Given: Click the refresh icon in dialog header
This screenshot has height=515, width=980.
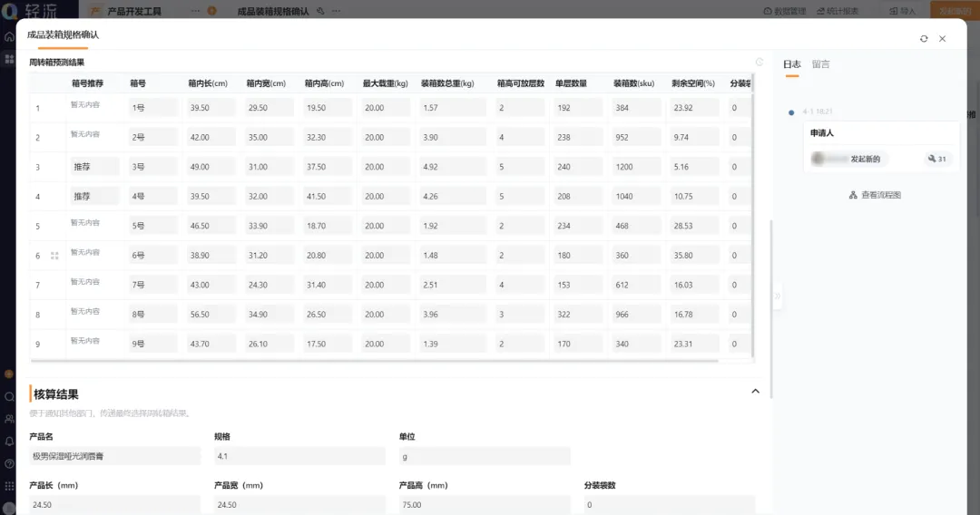Looking at the screenshot, I should (924, 39).
